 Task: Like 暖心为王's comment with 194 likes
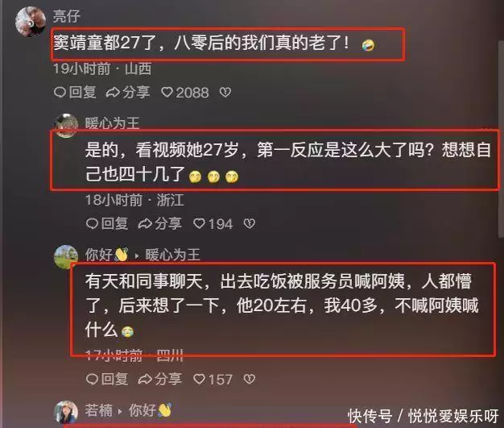[x=213, y=223]
